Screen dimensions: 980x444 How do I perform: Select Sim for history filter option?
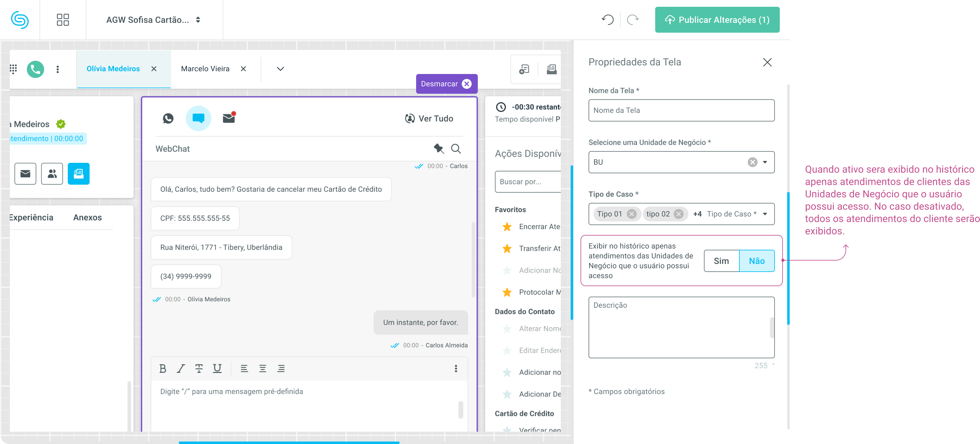[721, 261]
